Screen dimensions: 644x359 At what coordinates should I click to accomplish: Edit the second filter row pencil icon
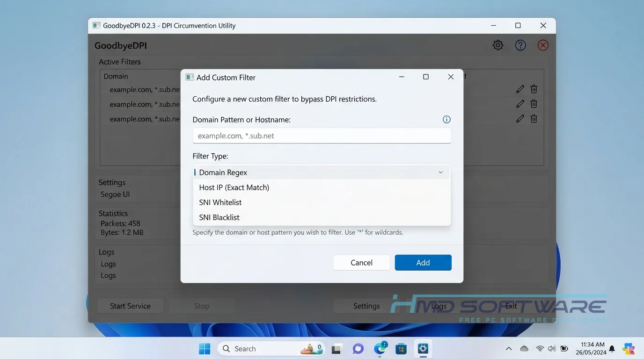click(520, 104)
